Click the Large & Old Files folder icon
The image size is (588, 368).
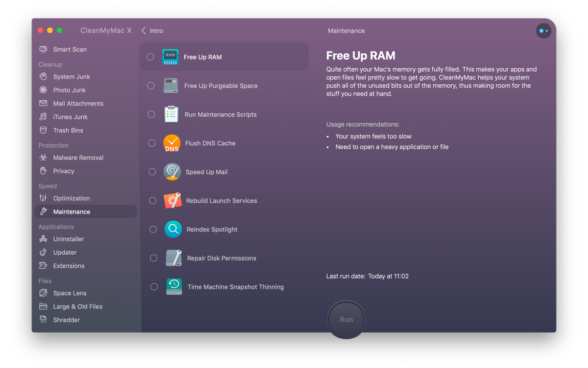click(x=44, y=307)
